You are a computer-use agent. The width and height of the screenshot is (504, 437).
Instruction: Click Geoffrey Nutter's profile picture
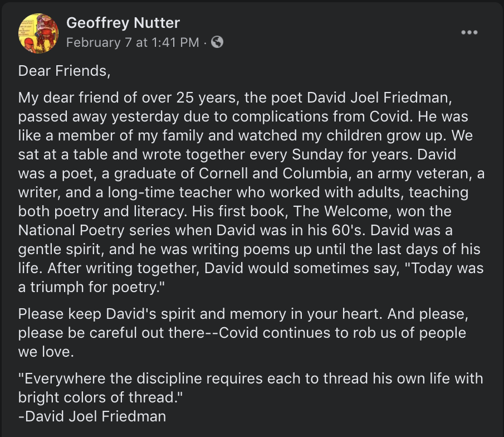click(x=38, y=32)
